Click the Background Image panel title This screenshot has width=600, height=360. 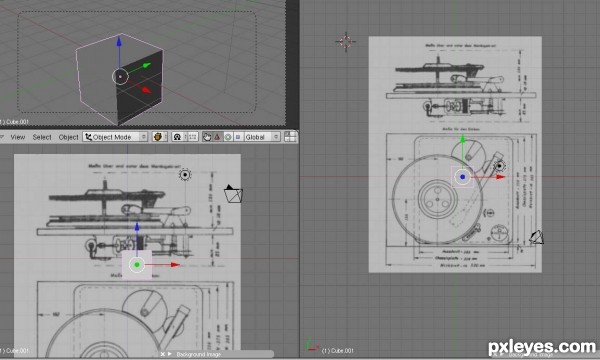[198, 354]
